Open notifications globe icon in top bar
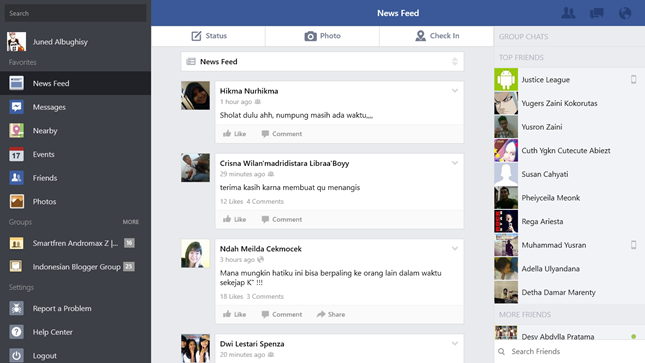 coord(625,13)
